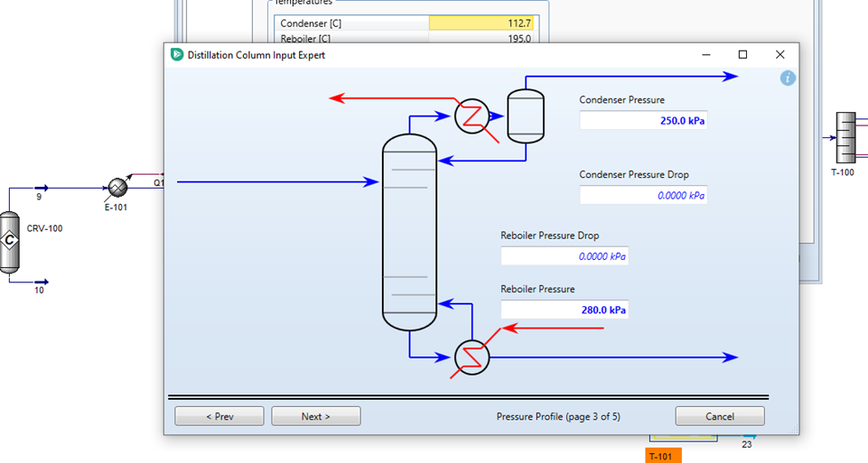Edit the Condenser Pressure field
The image size is (868, 463).
point(644,120)
